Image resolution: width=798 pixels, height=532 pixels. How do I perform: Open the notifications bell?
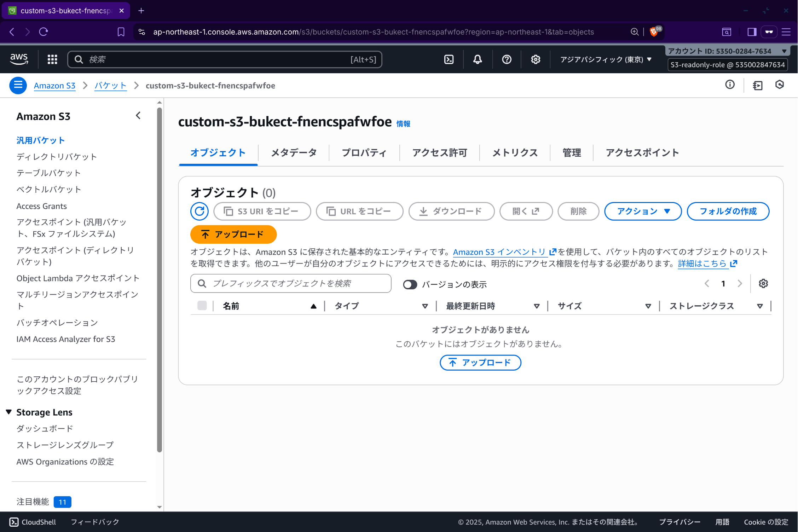point(478,59)
